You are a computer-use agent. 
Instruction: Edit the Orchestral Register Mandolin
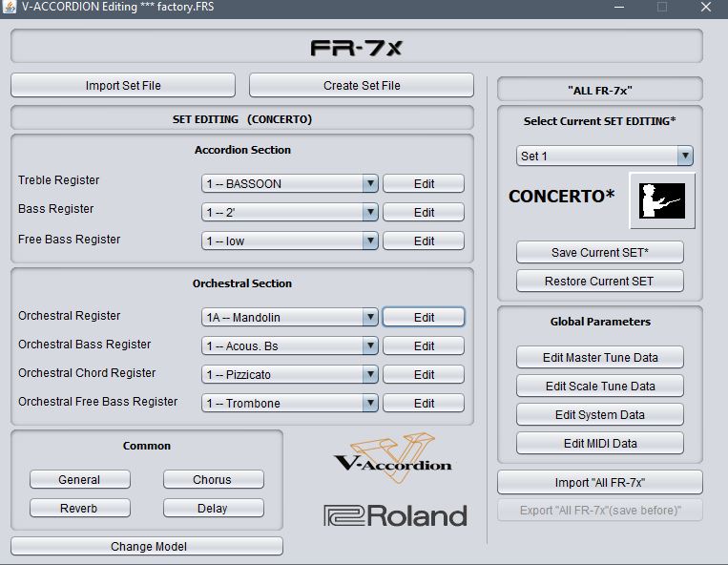point(424,317)
